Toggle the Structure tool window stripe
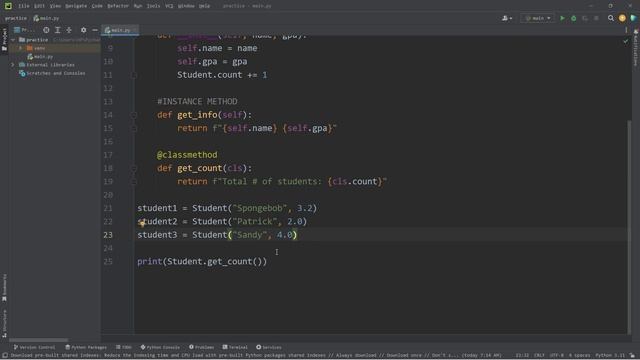The width and height of the screenshot is (640, 360). 4,323
